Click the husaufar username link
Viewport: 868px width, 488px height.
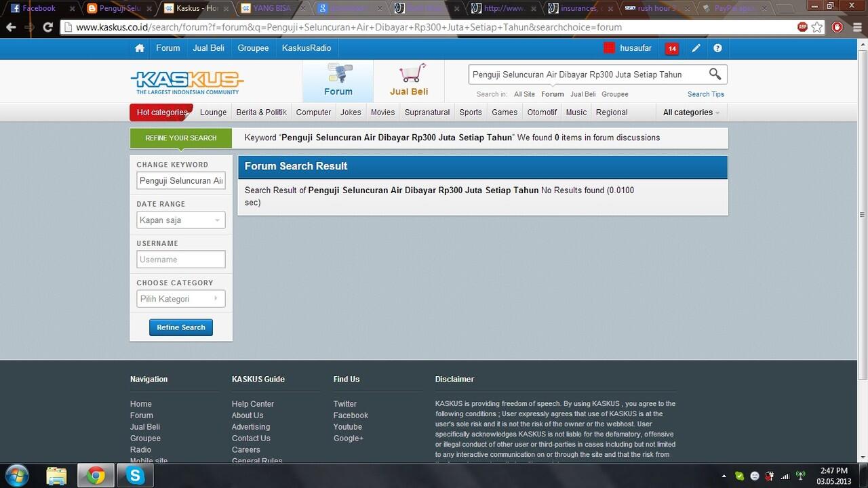(x=635, y=48)
